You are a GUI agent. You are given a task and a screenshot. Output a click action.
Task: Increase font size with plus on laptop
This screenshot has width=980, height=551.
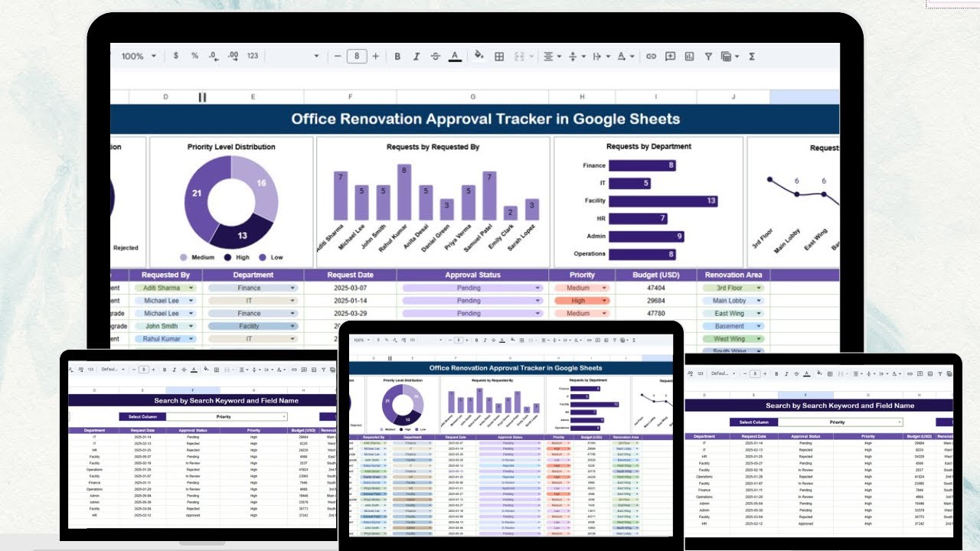point(376,56)
